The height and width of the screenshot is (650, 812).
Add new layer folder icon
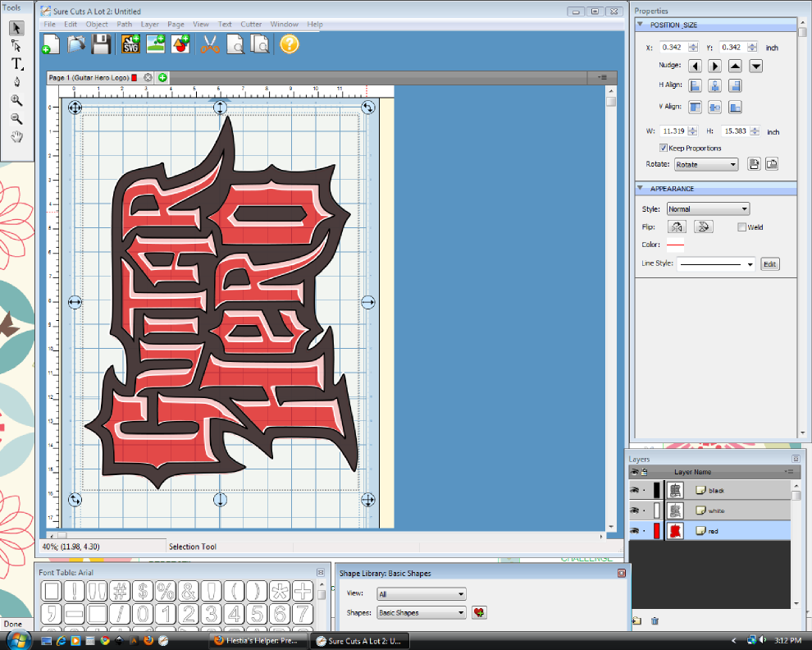point(637,620)
